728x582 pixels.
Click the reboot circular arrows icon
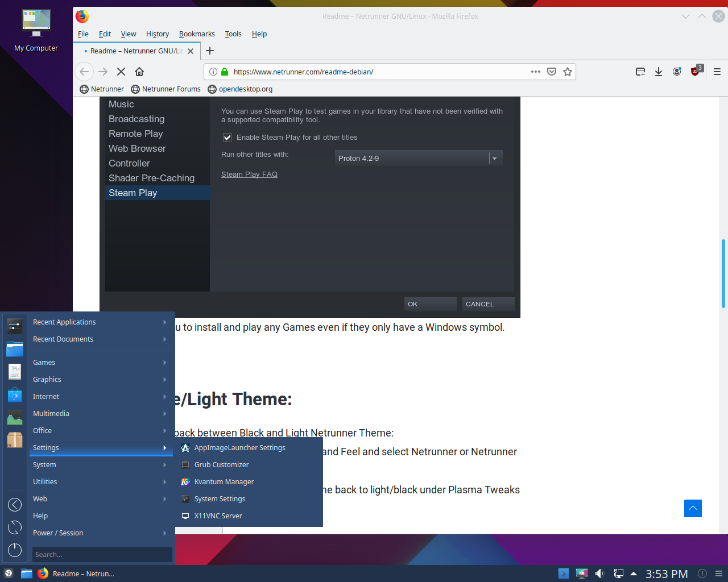coord(15,527)
